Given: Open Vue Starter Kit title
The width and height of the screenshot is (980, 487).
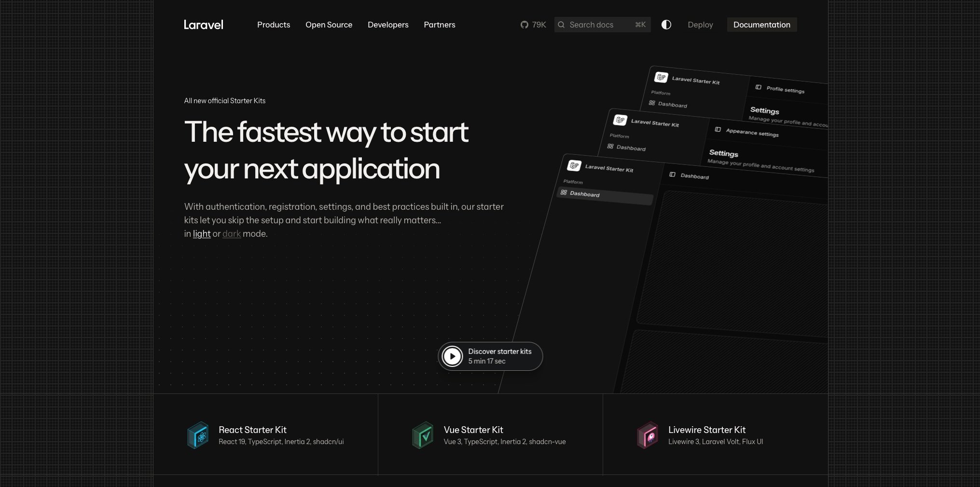Looking at the screenshot, I should pyautogui.click(x=473, y=430).
